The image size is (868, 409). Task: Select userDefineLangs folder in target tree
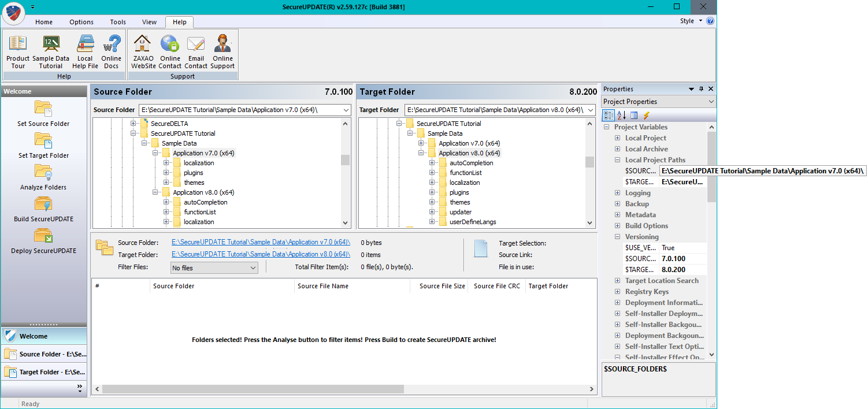pos(473,222)
